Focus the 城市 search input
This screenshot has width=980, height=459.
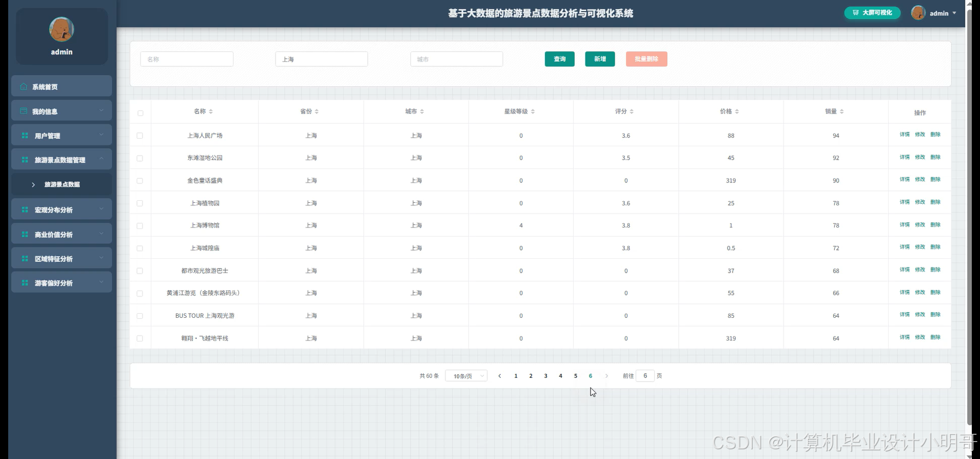click(x=457, y=59)
